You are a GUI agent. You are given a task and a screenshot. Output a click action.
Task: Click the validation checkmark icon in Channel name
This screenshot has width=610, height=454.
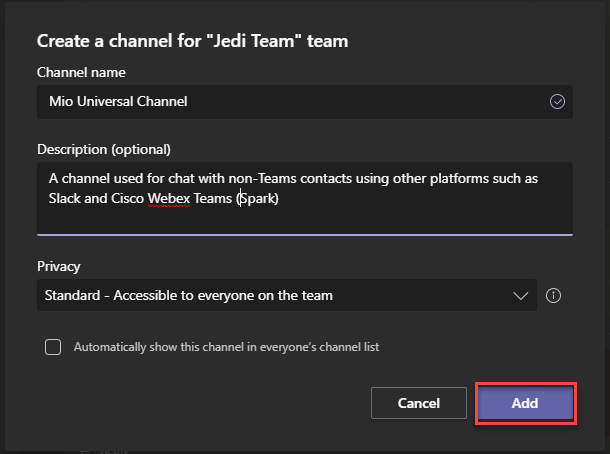click(557, 101)
